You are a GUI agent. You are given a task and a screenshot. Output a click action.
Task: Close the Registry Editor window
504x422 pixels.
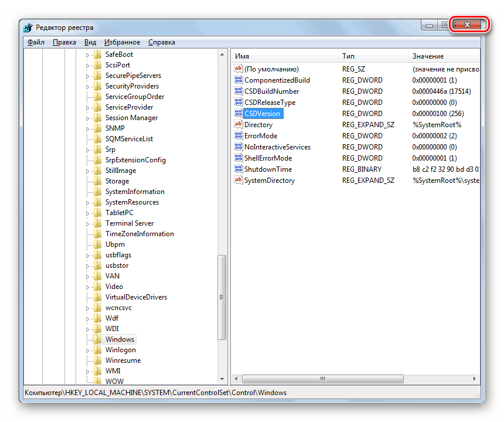[x=468, y=25]
